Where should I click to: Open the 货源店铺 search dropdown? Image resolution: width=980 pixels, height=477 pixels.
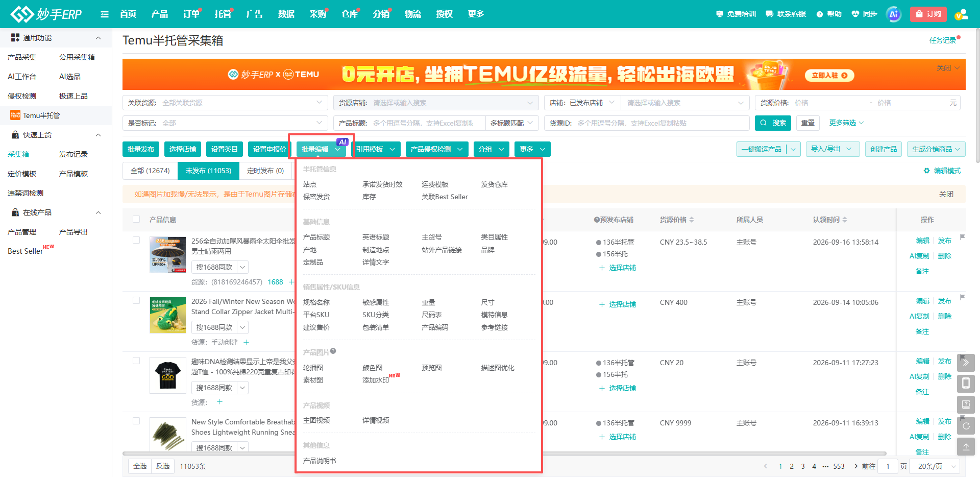[436, 103]
